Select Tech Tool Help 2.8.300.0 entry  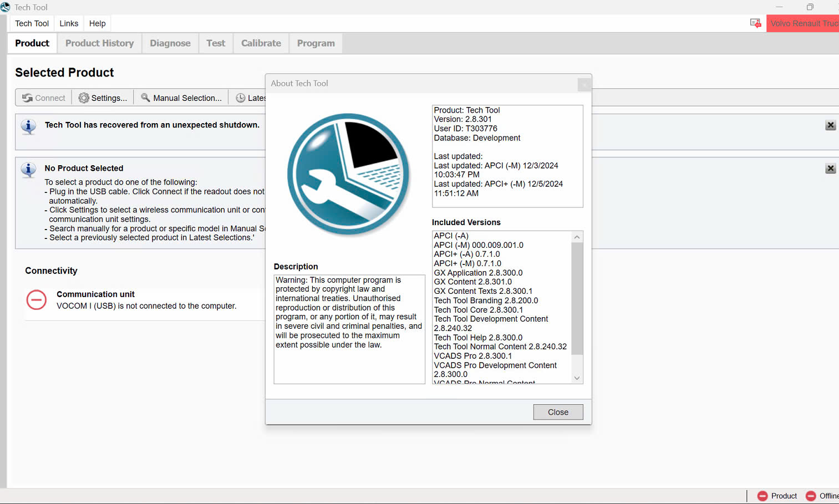point(478,338)
